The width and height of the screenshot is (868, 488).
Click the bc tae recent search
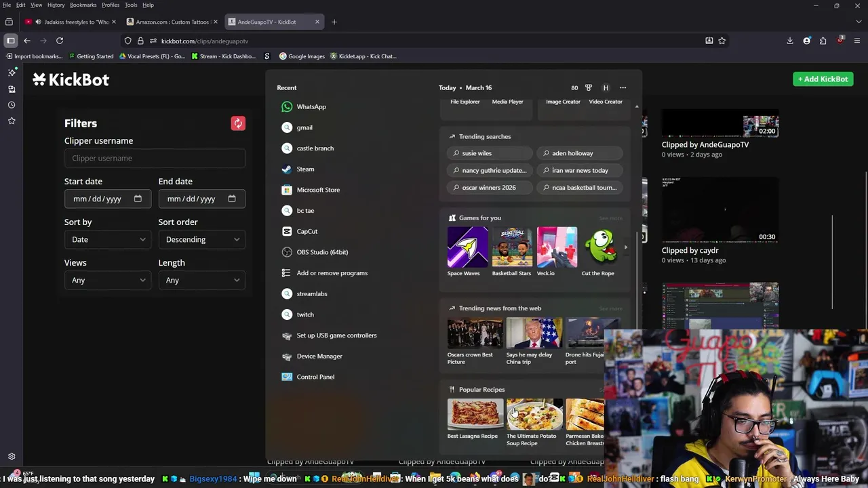[298, 211]
